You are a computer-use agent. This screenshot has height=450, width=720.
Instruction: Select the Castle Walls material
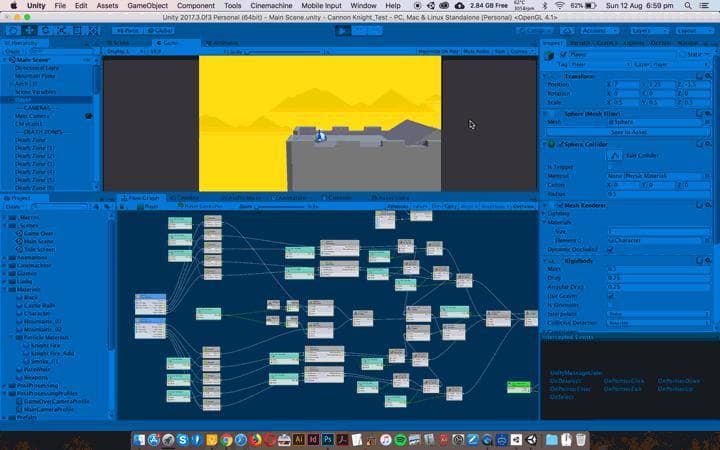point(39,305)
